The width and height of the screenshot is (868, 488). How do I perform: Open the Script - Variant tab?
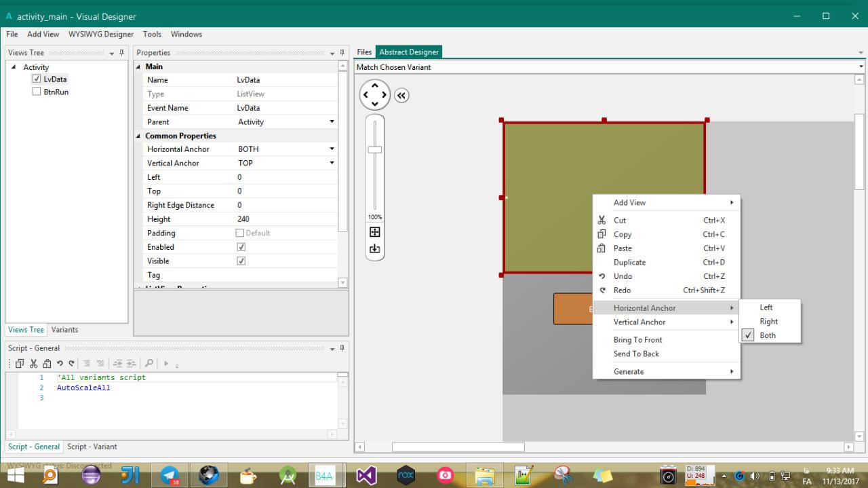[92, 447]
